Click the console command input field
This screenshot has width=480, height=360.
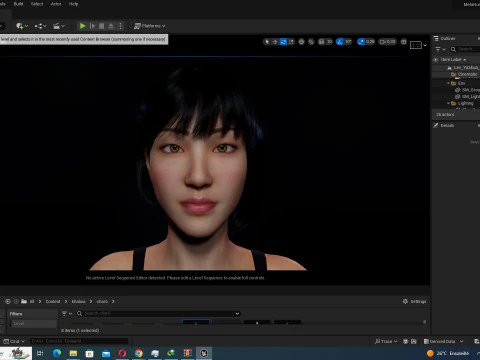click(79, 341)
